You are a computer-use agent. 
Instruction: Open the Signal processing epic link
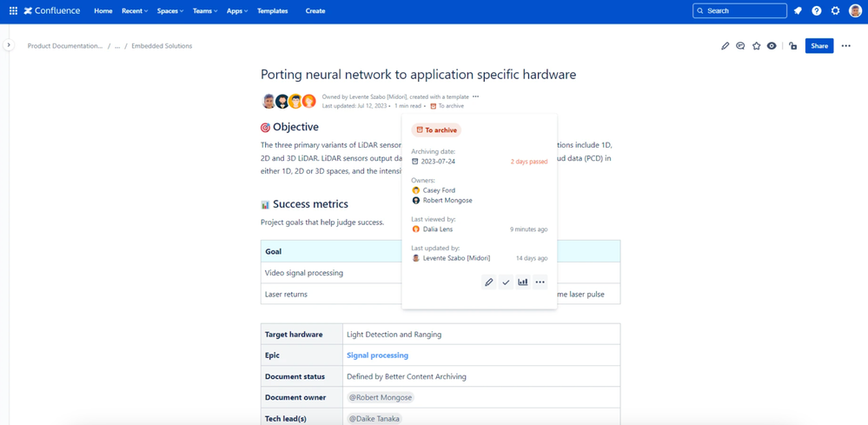(378, 355)
